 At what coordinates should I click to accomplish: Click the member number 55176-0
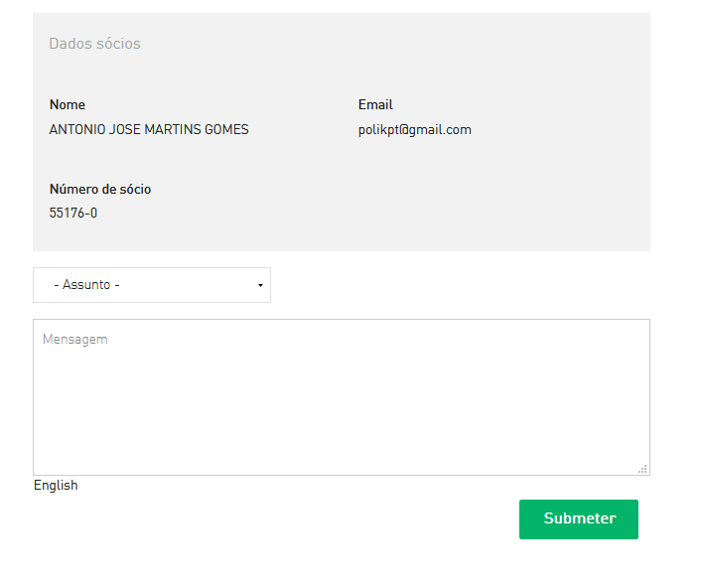click(73, 214)
